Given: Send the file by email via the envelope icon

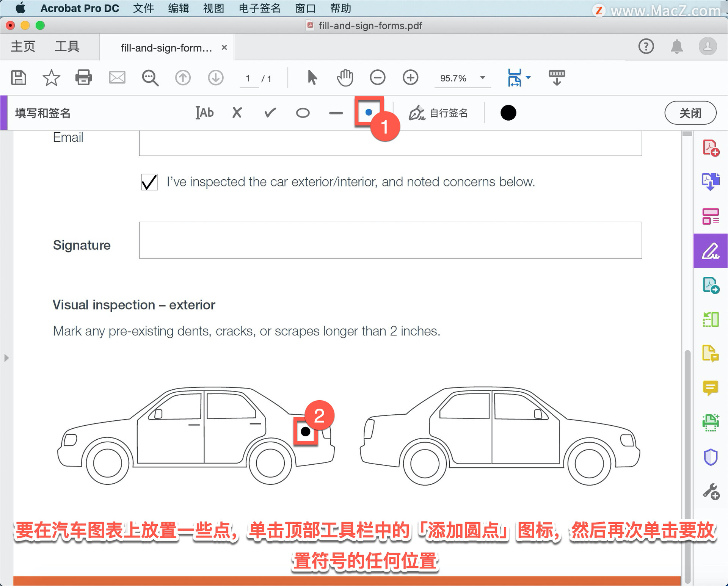Looking at the screenshot, I should coord(117,78).
